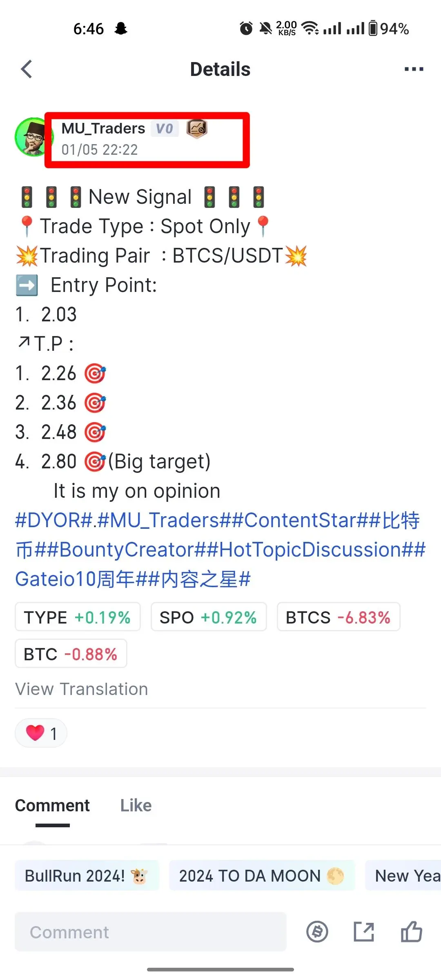Open the BTC -0.88% coin tag
Screen dimensions: 441x980
point(71,654)
